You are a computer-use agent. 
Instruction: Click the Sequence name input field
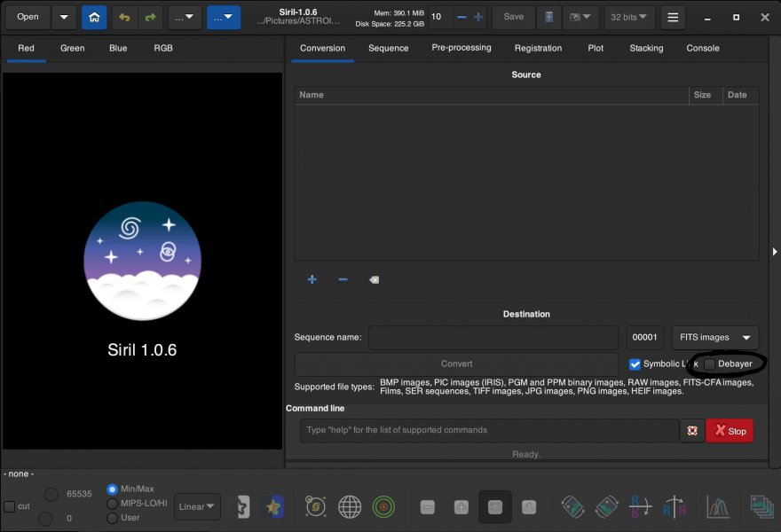(493, 338)
